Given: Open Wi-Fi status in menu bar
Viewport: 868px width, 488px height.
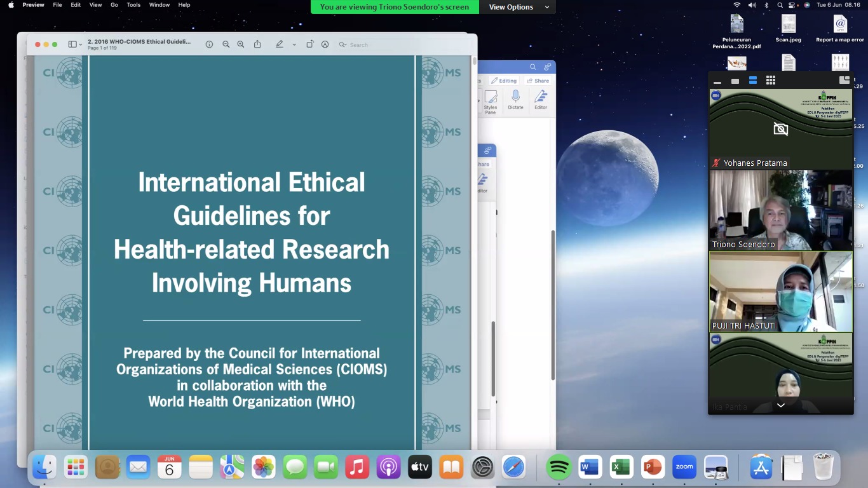Looking at the screenshot, I should tap(737, 5).
